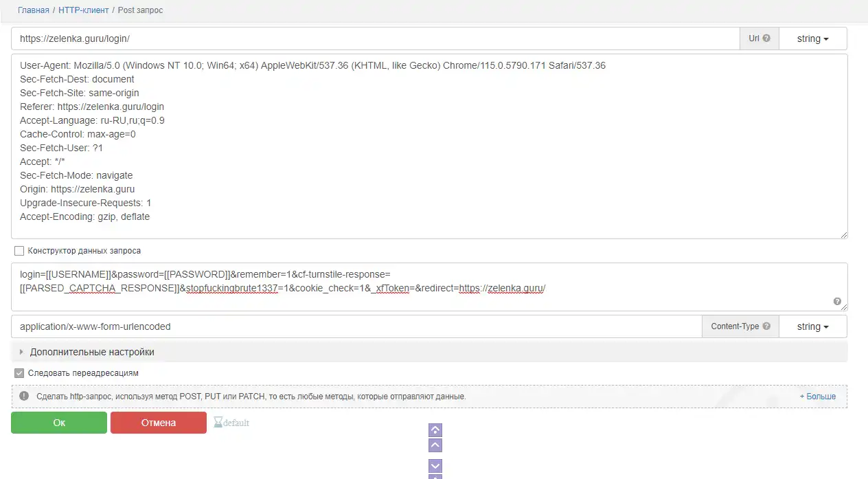This screenshot has height=479, width=868.
Task: Click the Sec-Fetch-Mode: navigate line
Action: pos(76,175)
